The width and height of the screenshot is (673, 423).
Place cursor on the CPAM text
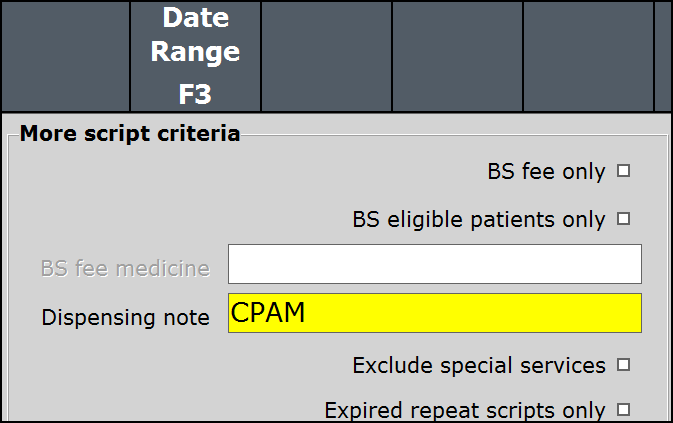pos(268,313)
